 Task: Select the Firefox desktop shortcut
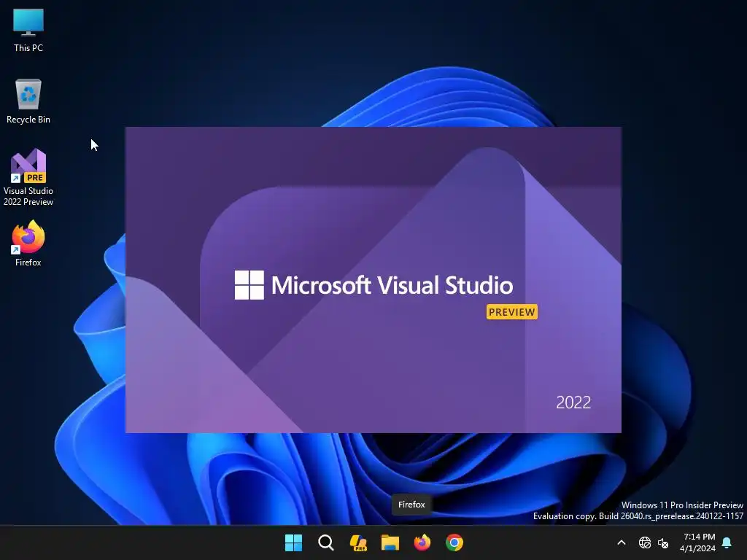[28, 244]
